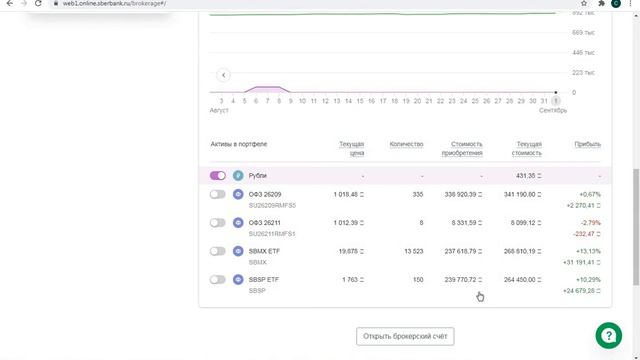Screen dimensions: 640x360
Task: Click the Рубли currency icon
Action: (x=238, y=176)
